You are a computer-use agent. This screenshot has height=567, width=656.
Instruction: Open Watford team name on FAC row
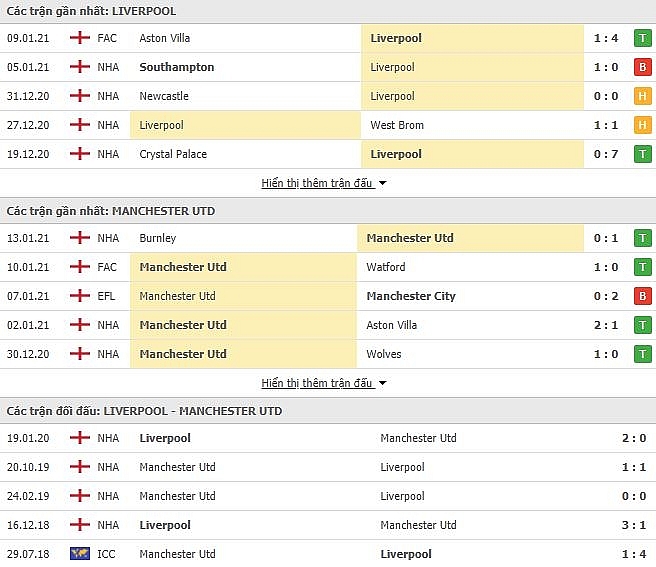(x=386, y=267)
